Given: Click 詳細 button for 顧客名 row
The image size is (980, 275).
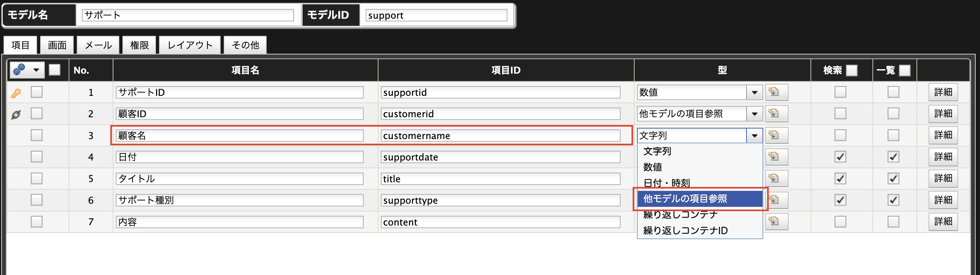Looking at the screenshot, I should point(943,135).
